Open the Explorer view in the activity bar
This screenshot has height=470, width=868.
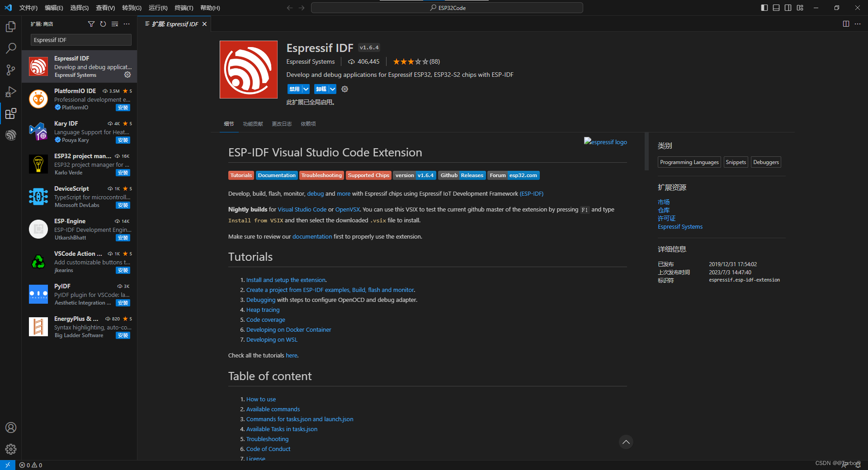pos(10,26)
